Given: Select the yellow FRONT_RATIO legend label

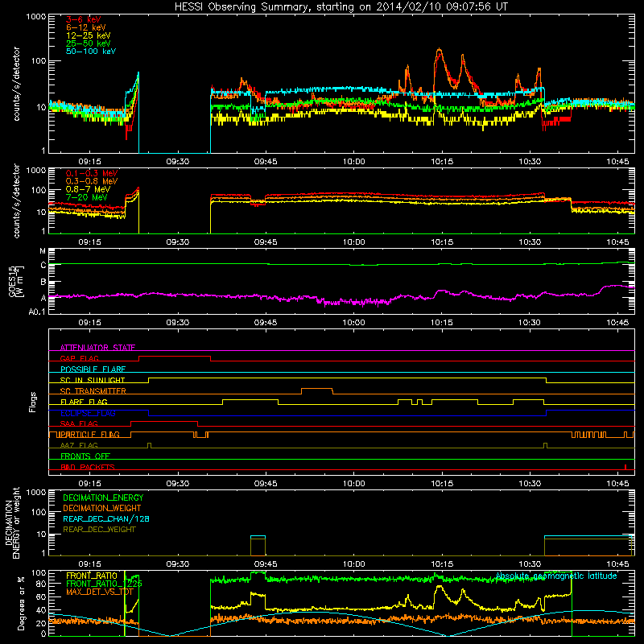Looking at the screenshot, I should (x=92, y=576).
